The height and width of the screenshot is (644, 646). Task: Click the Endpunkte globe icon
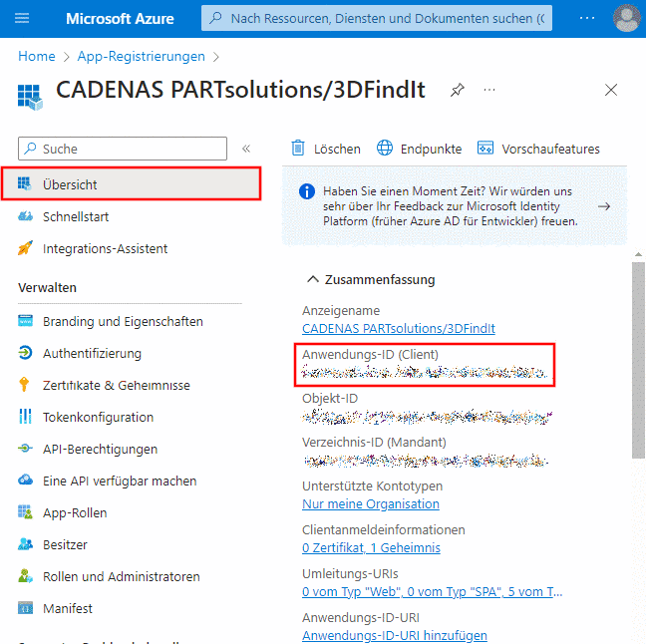[x=385, y=148]
